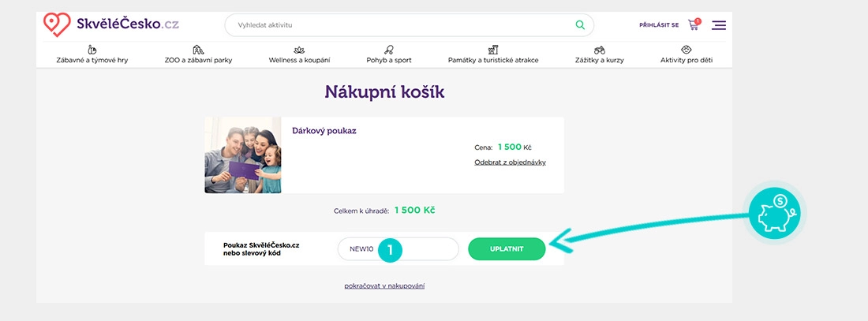
Task: Open Zážitky a kurzy category
Action: pyautogui.click(x=599, y=60)
